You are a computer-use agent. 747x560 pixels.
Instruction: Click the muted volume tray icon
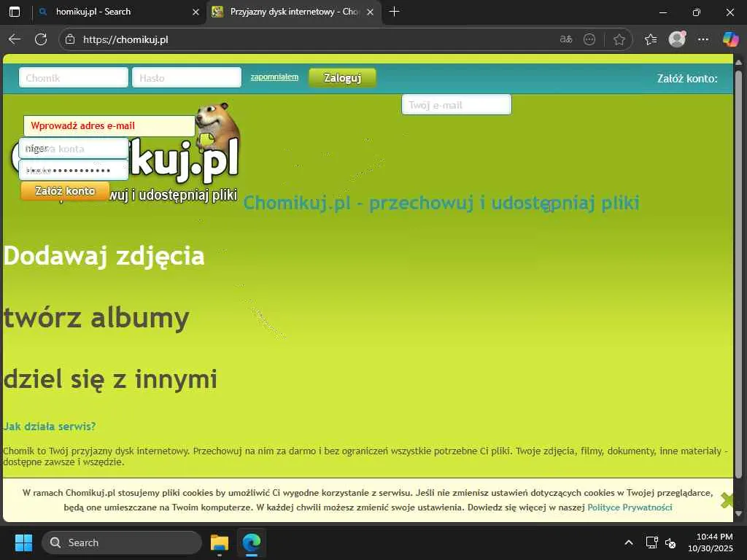[x=670, y=542]
